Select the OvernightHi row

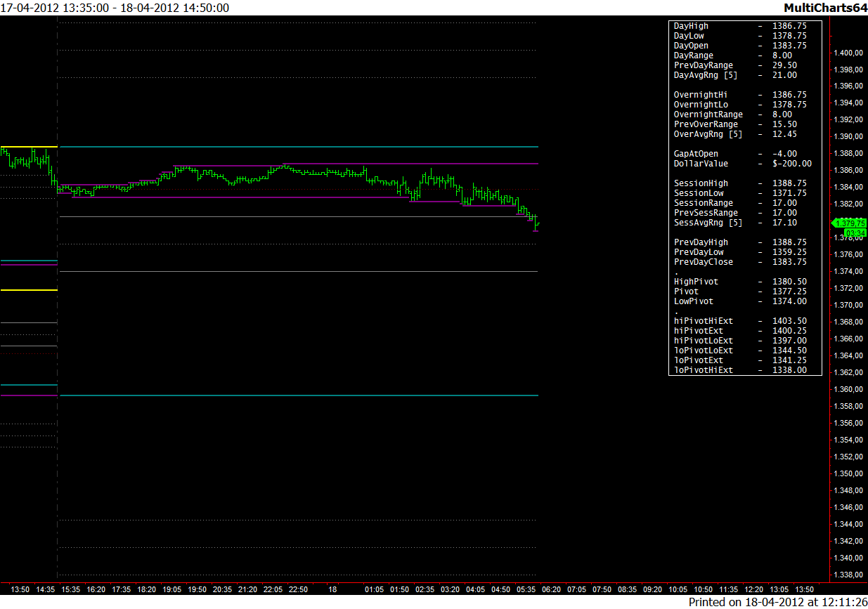click(x=740, y=95)
